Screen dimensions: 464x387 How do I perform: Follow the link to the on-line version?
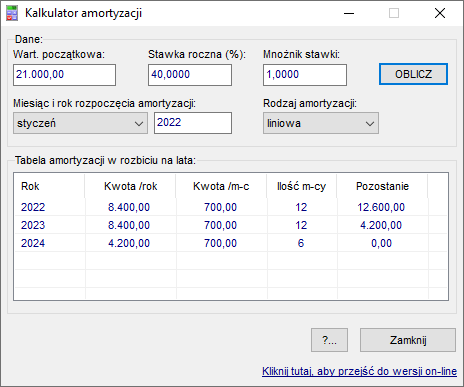pos(359,371)
